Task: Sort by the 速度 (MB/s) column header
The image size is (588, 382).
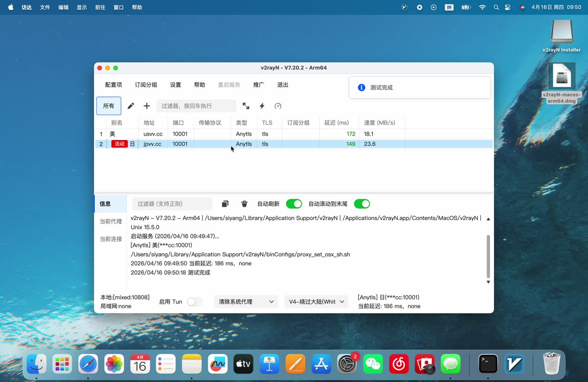Action: pos(382,122)
